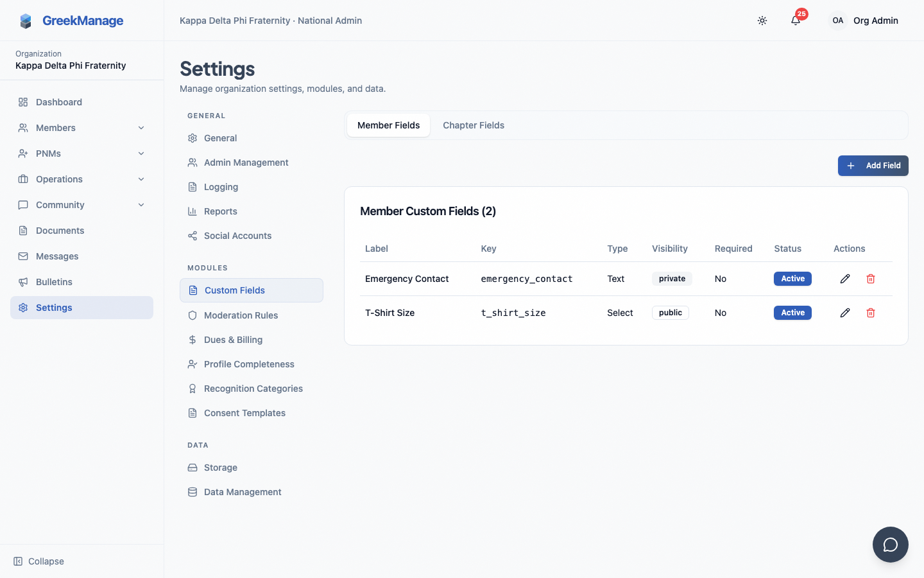Viewport: 924px width, 578px height.
Task: Click Active status badge for T-Shirt Size
Action: pos(792,313)
